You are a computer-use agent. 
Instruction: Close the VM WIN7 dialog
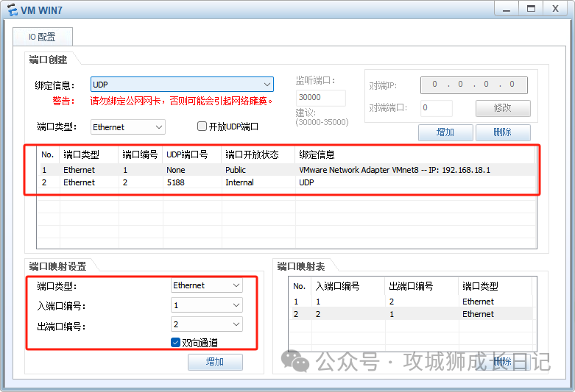pyautogui.click(x=555, y=8)
